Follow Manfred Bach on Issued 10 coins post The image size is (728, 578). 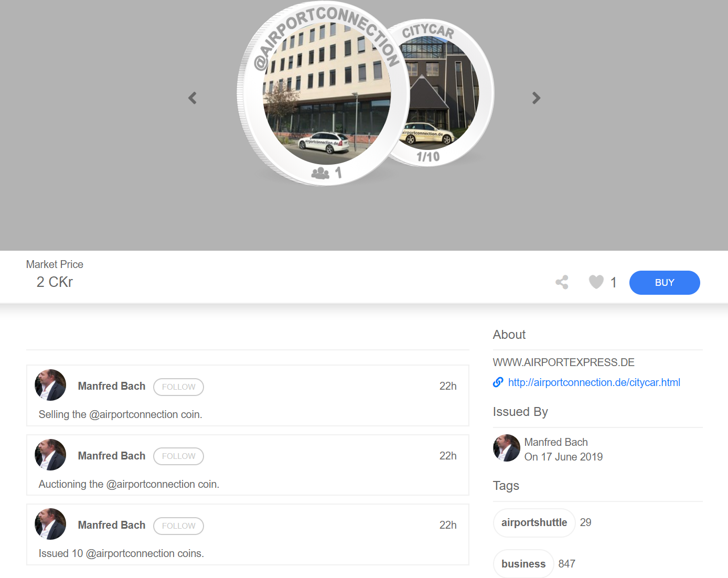point(178,526)
